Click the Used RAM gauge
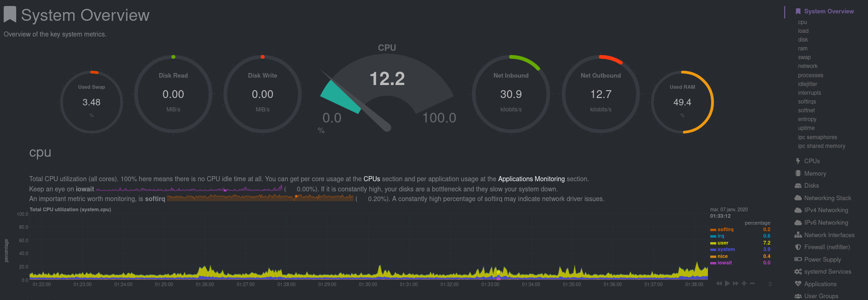 click(682, 102)
